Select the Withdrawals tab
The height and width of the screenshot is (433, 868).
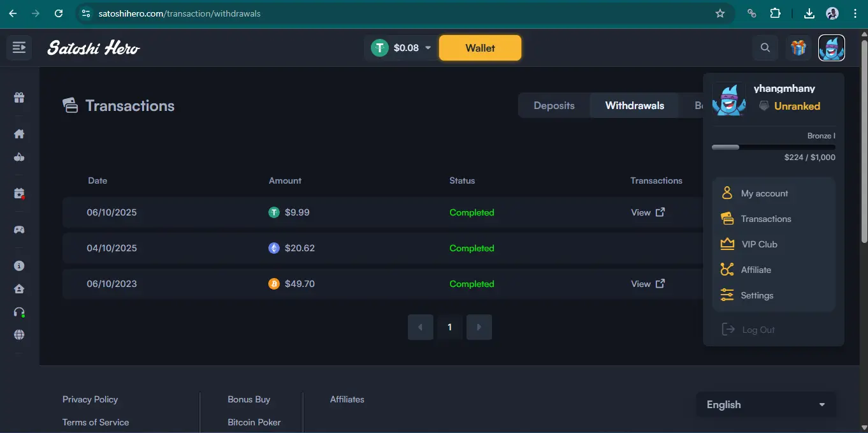[634, 106]
